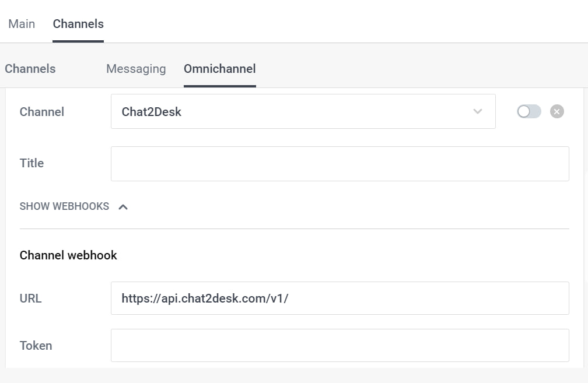The height and width of the screenshot is (383, 588).
Task: Go to the Channels sub-tab in the gray bar
Action: point(30,69)
